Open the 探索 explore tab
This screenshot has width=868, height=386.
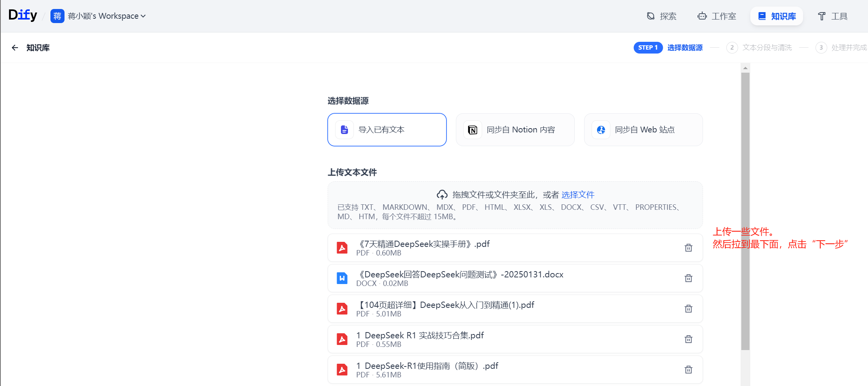click(x=662, y=16)
